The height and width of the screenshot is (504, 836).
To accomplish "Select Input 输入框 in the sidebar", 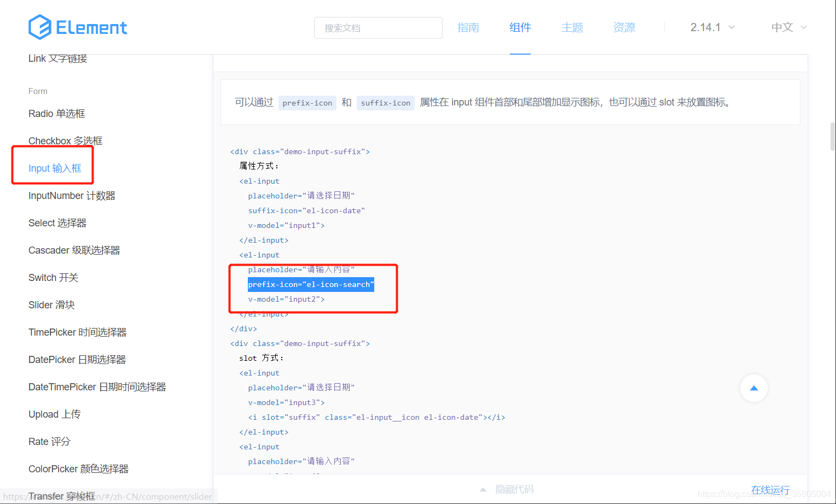I will 55,168.
